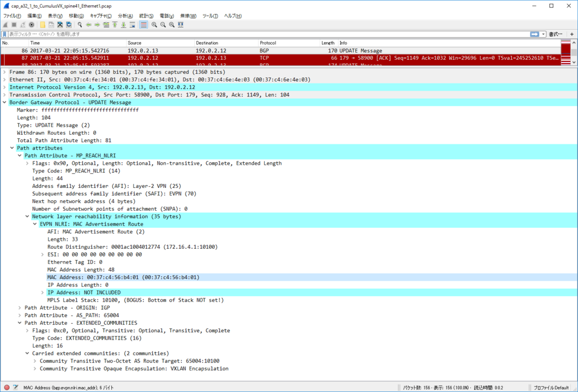Click the add filter plus button

point(572,34)
